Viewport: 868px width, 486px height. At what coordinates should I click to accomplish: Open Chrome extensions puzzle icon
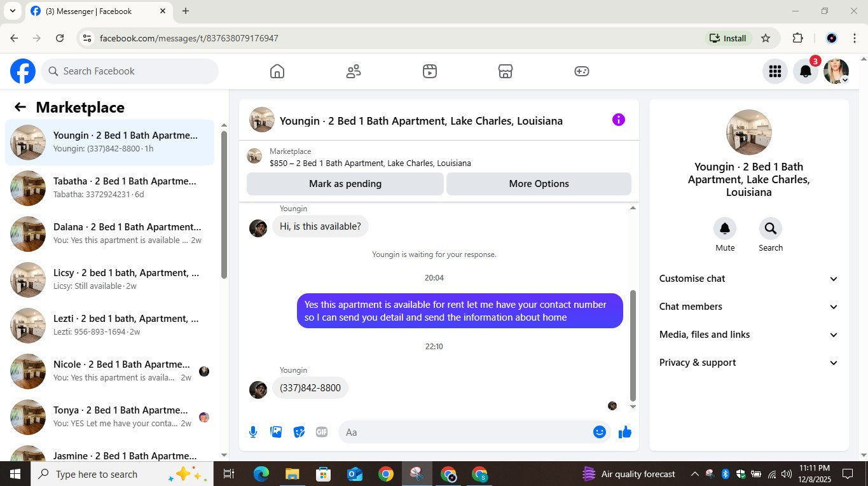[798, 38]
